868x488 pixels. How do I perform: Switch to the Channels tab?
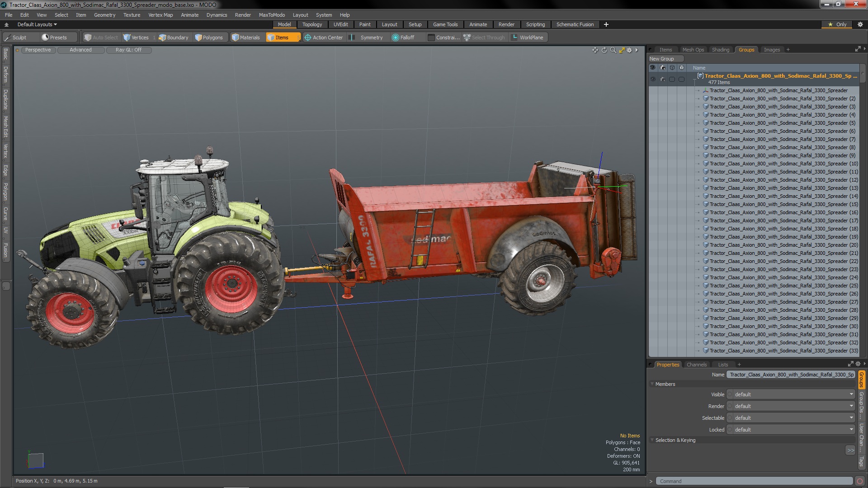696,365
